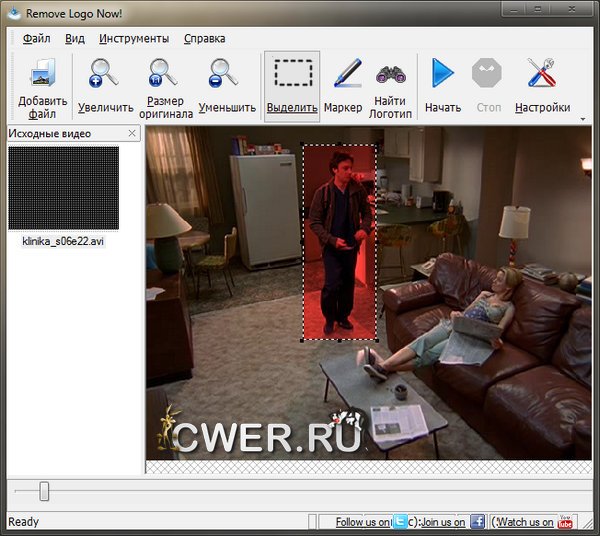Click the video timeline slider handle
The image size is (600, 536).
pyautogui.click(x=44, y=491)
